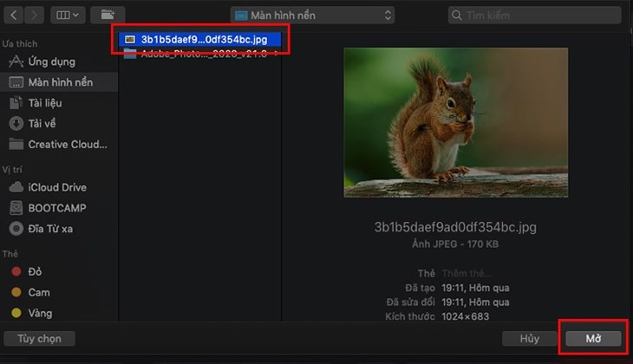
Task: Select the BOOTCAMP drive
Action: (x=57, y=208)
